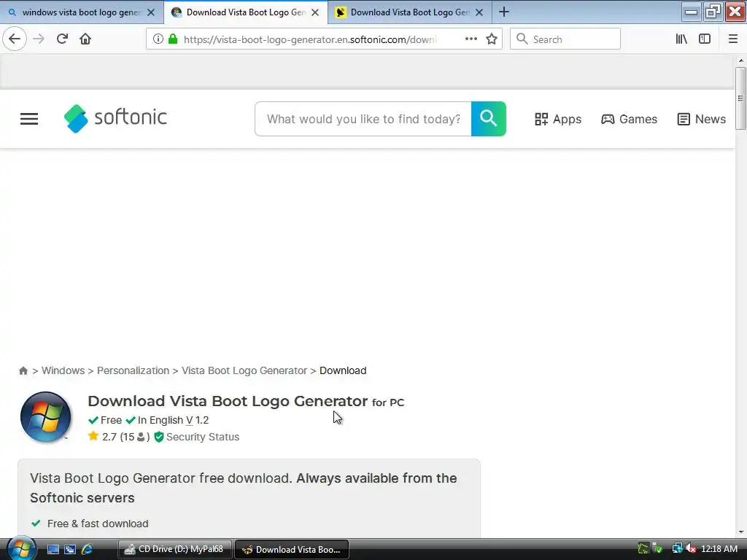Click the browser forward arrow
Screen dimensions: 747x560
(39, 39)
